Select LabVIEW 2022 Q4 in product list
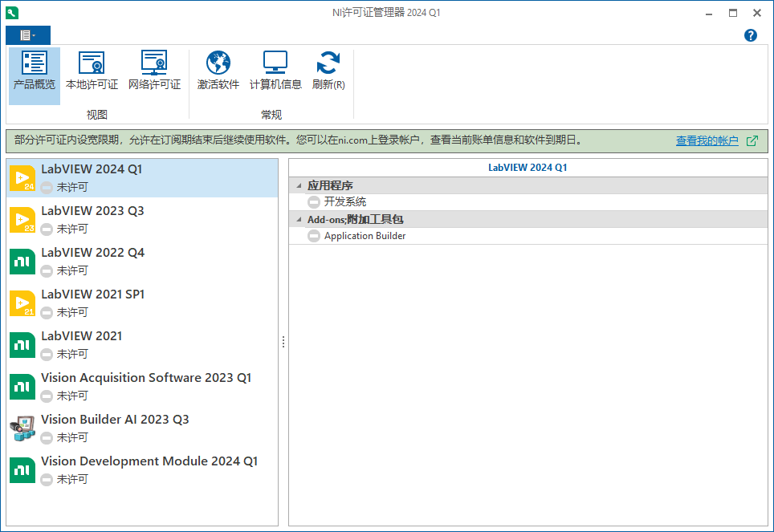Screen dimensions: 774x532 point(142,262)
